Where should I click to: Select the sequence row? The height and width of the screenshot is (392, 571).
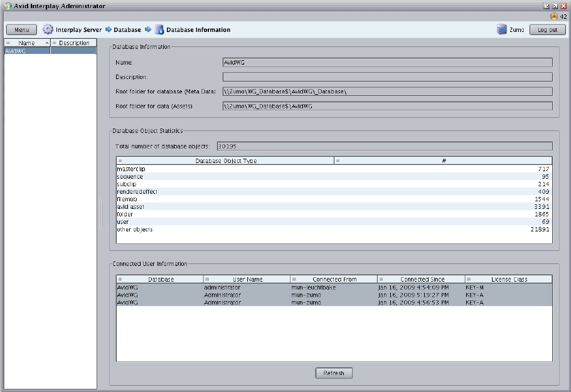pos(334,176)
